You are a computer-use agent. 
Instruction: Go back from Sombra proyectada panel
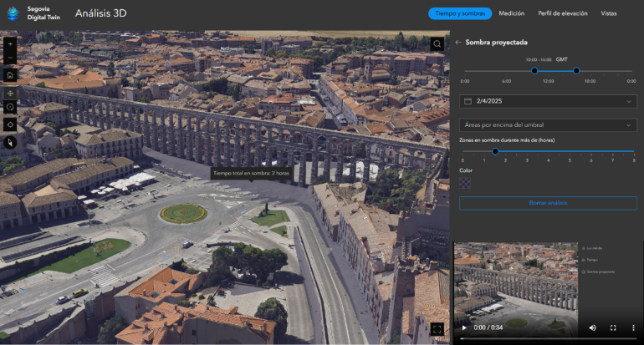click(x=458, y=43)
